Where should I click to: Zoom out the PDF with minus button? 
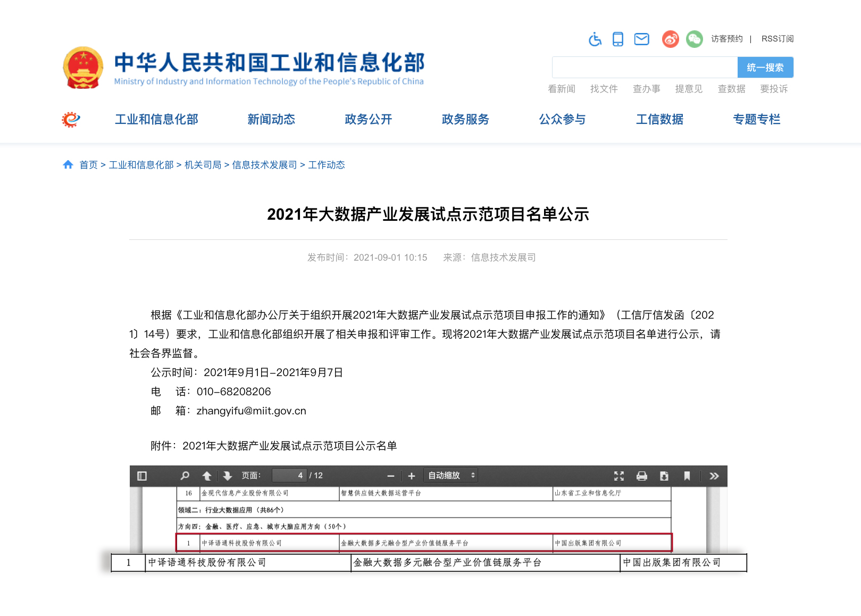tap(391, 476)
